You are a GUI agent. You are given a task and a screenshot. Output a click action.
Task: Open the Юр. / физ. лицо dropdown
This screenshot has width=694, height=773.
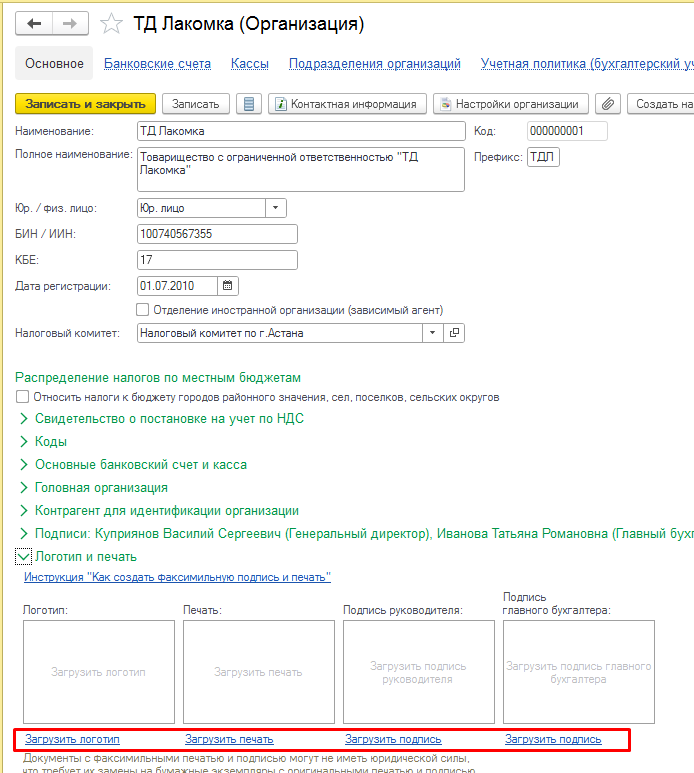coord(275,208)
